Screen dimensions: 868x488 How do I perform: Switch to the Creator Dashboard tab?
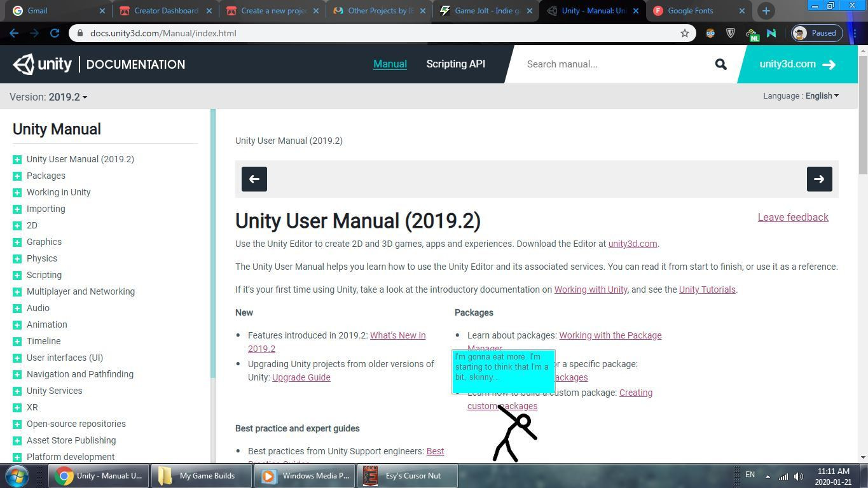164,11
